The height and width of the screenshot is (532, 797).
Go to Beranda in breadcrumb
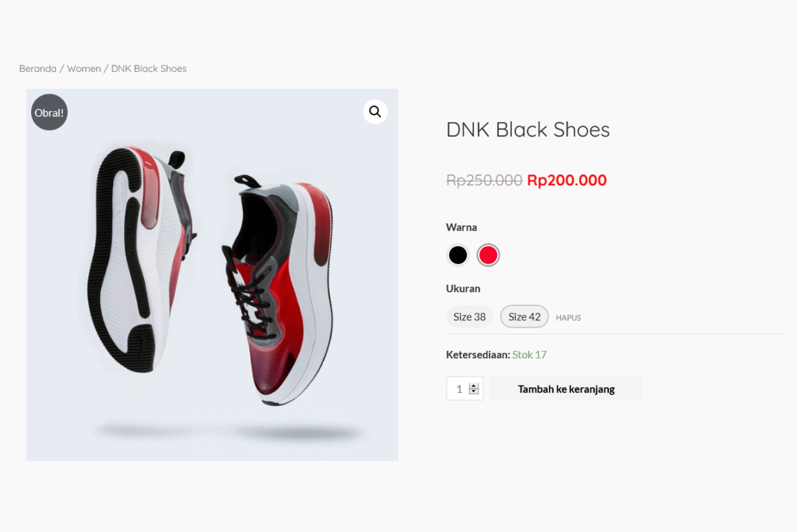pos(38,69)
